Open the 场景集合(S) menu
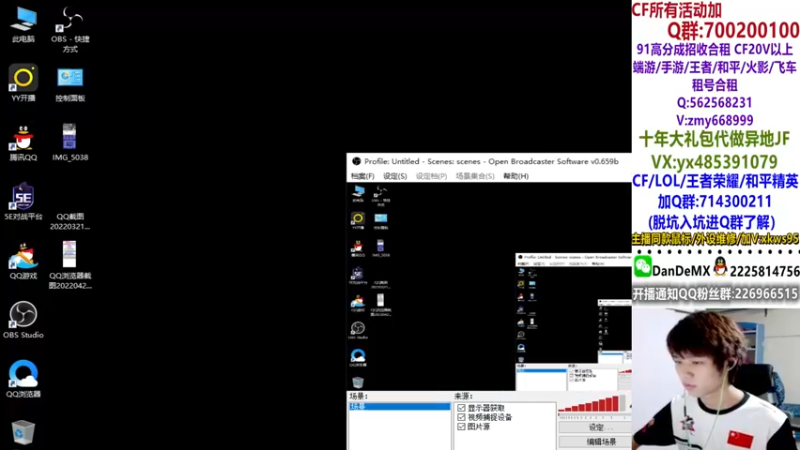Screen dimensions: 800x450 [x=475, y=176]
